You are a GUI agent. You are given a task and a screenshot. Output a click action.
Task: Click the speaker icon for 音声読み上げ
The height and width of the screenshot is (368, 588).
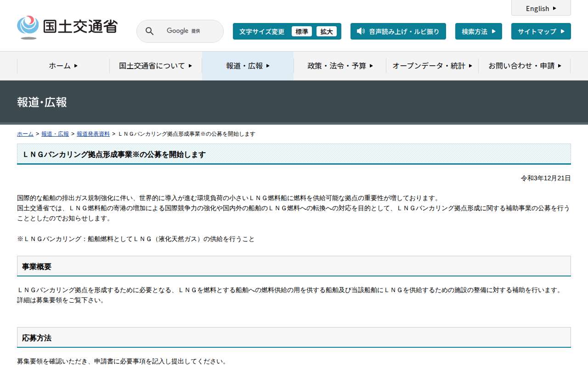(361, 31)
